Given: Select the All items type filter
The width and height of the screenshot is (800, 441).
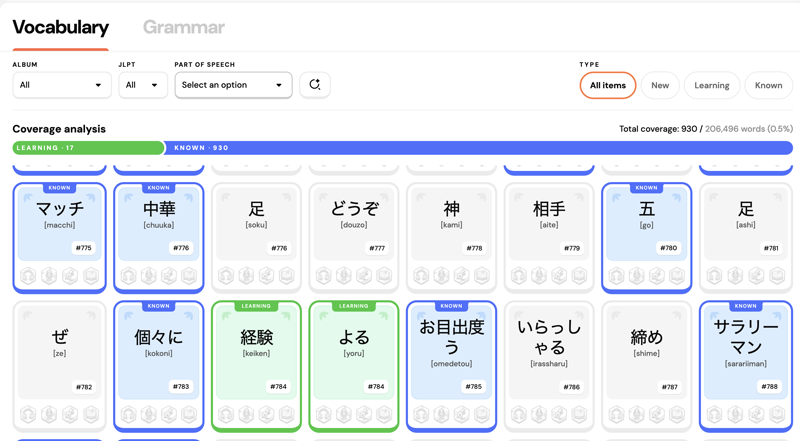Looking at the screenshot, I should (608, 85).
